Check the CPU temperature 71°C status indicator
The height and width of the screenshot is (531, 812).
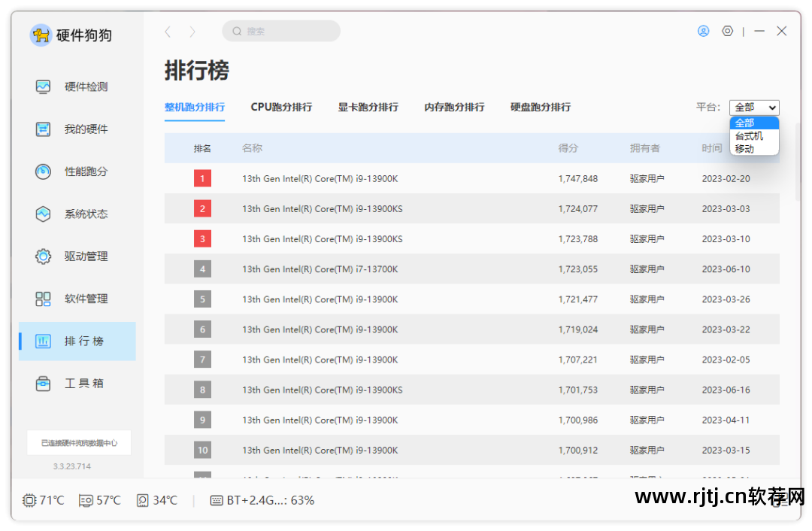click(43, 499)
